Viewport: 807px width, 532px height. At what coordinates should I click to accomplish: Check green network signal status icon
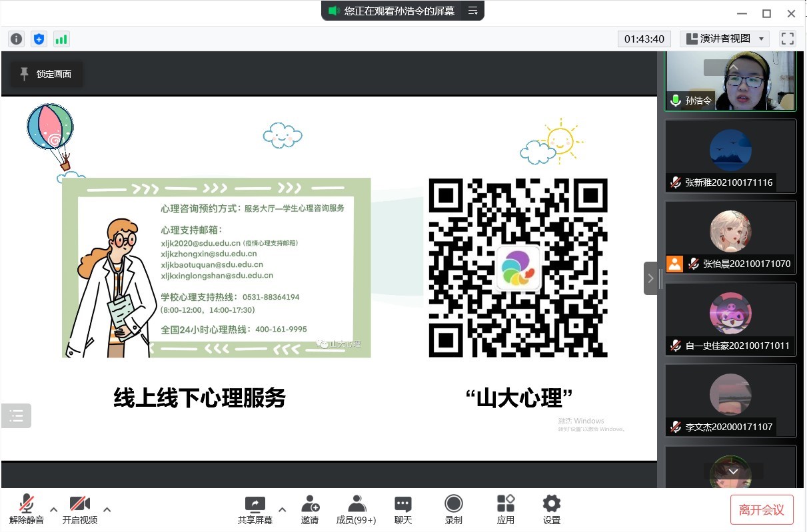click(x=61, y=39)
